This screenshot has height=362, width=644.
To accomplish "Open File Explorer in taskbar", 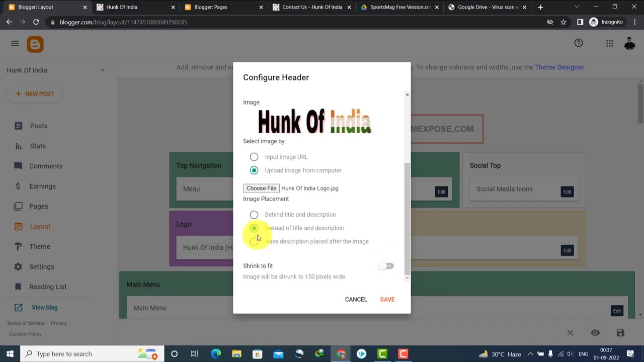I will 236,354.
